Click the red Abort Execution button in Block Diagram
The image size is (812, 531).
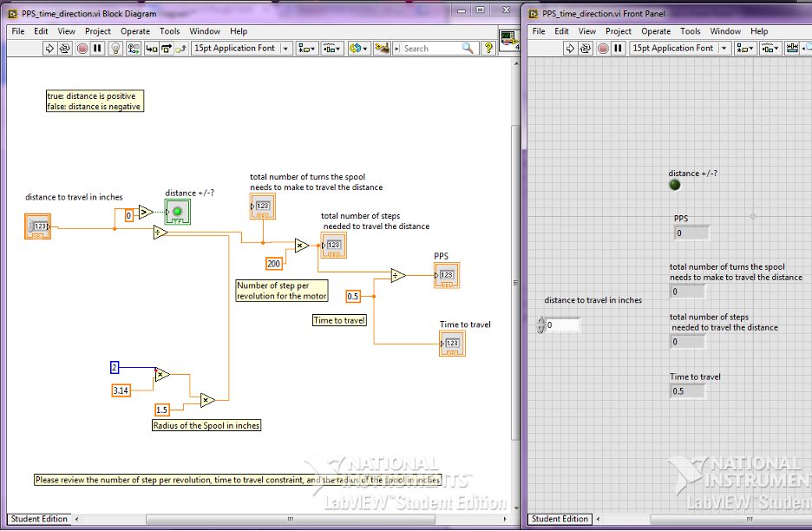(82, 49)
